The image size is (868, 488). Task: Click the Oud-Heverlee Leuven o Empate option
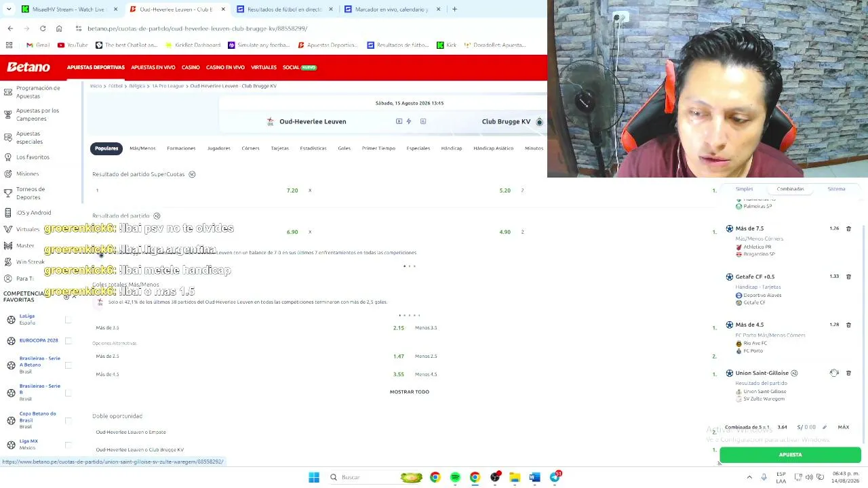(x=131, y=432)
